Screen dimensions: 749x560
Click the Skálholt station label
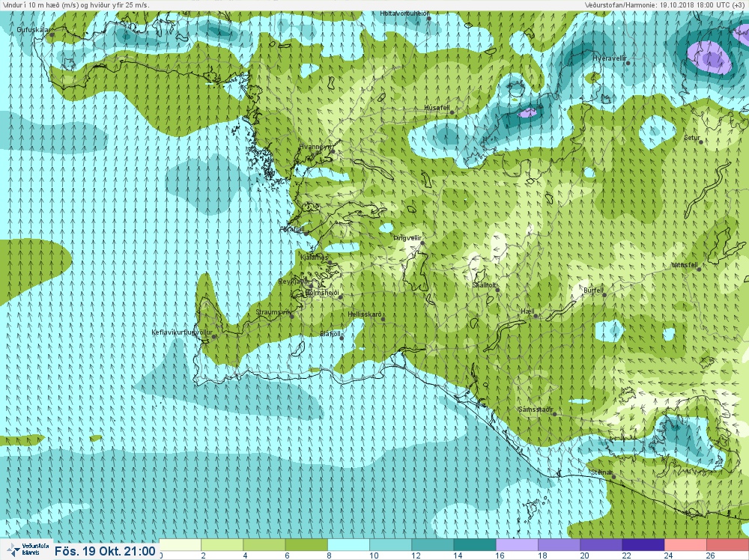point(484,285)
